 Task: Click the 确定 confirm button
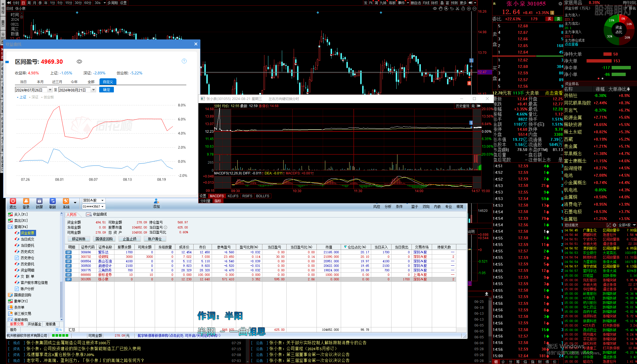coord(107,90)
